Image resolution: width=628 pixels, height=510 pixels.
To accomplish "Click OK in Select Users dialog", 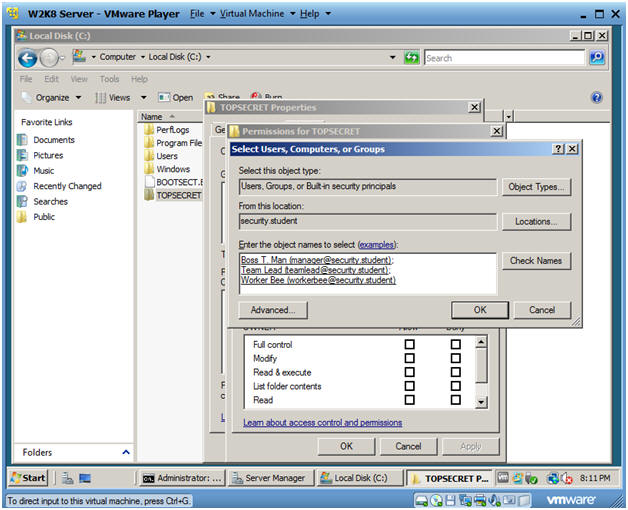I will 480,310.
